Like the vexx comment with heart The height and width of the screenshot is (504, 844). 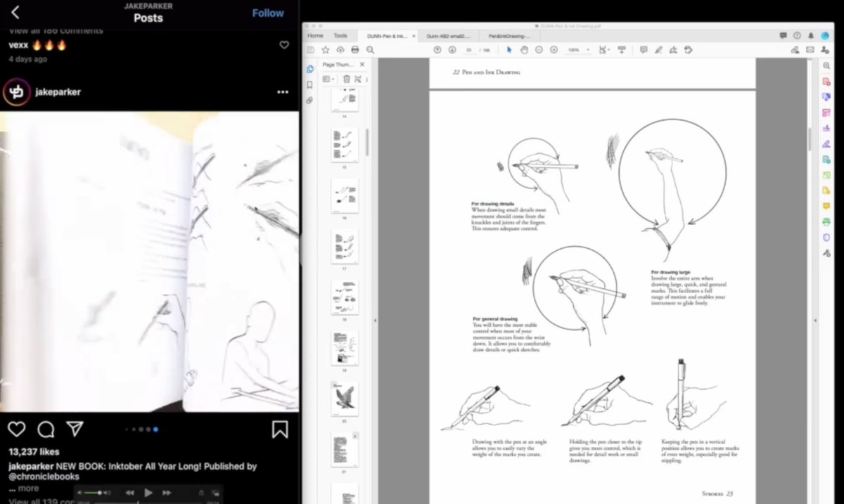[x=284, y=45]
